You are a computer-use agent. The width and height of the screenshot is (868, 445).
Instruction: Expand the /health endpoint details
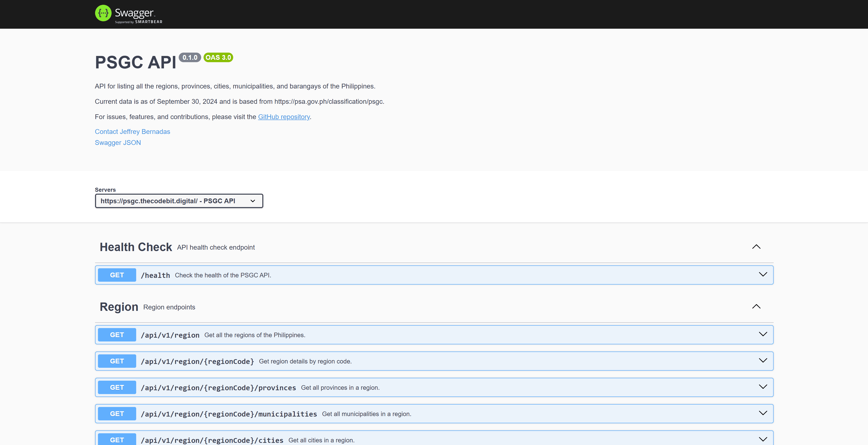763,275
